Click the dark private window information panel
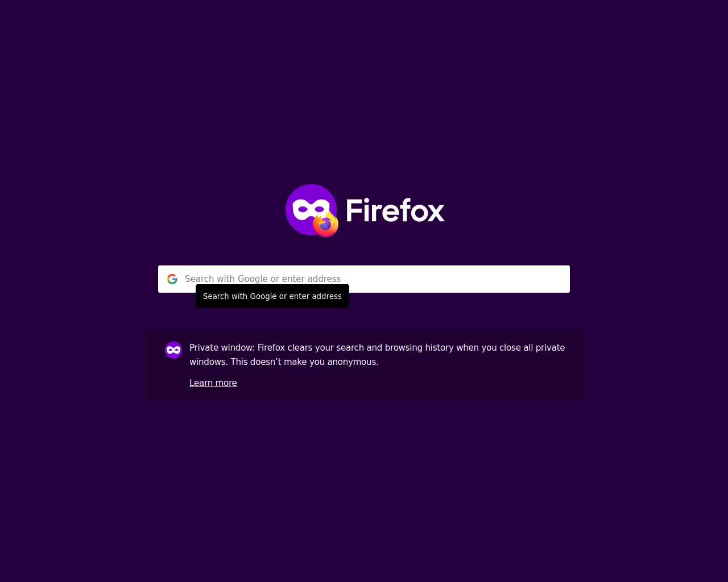 point(364,364)
